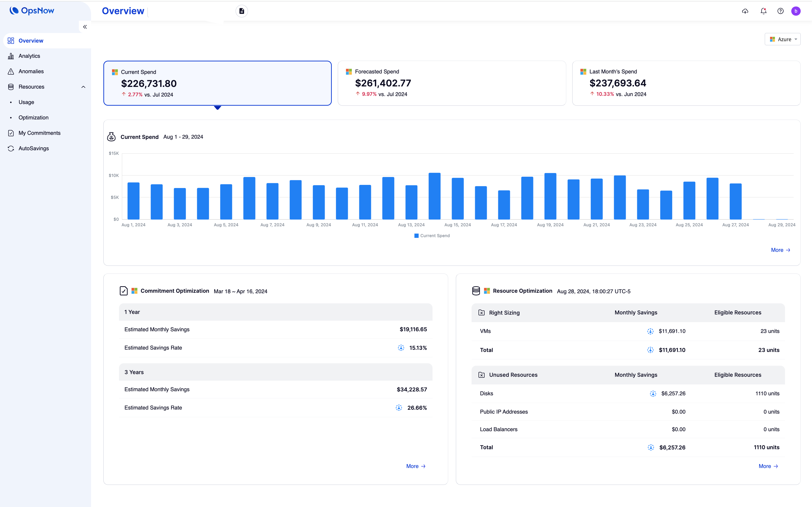The image size is (812, 507).
Task: Open the Azure provider dropdown
Action: tap(782, 39)
